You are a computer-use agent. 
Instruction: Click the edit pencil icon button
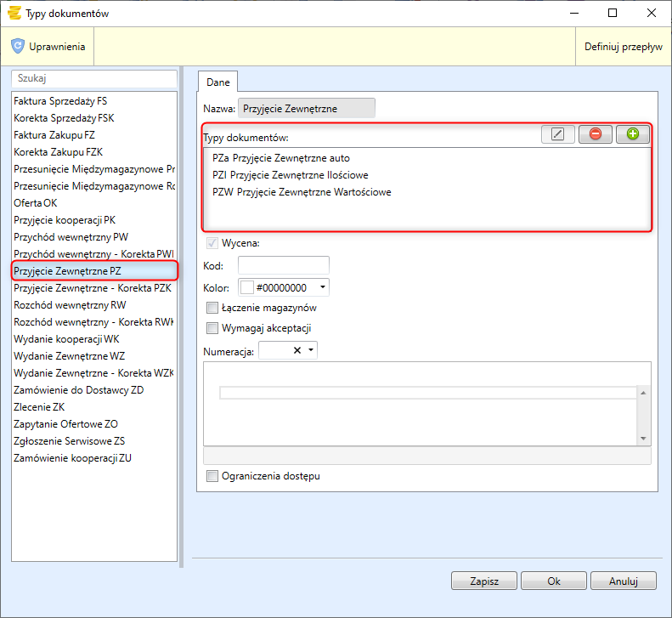[557, 134]
